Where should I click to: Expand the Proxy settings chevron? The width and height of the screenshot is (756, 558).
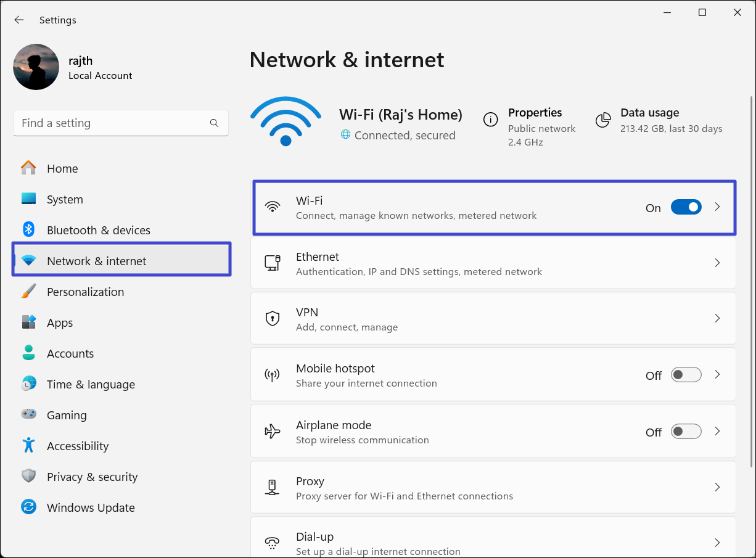(x=717, y=487)
